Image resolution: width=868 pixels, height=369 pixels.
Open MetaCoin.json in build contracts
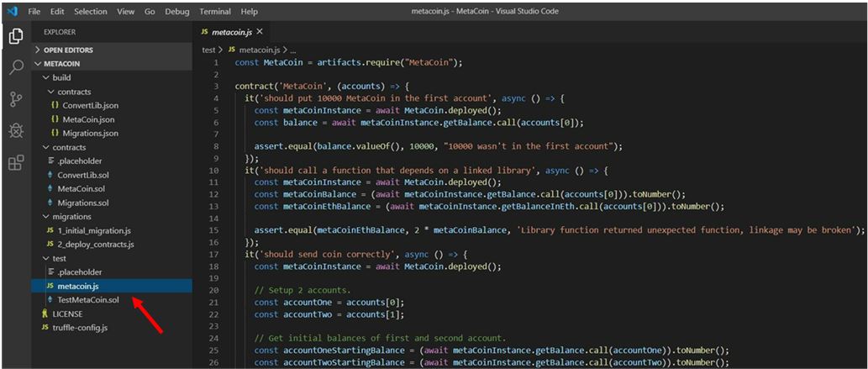point(87,119)
